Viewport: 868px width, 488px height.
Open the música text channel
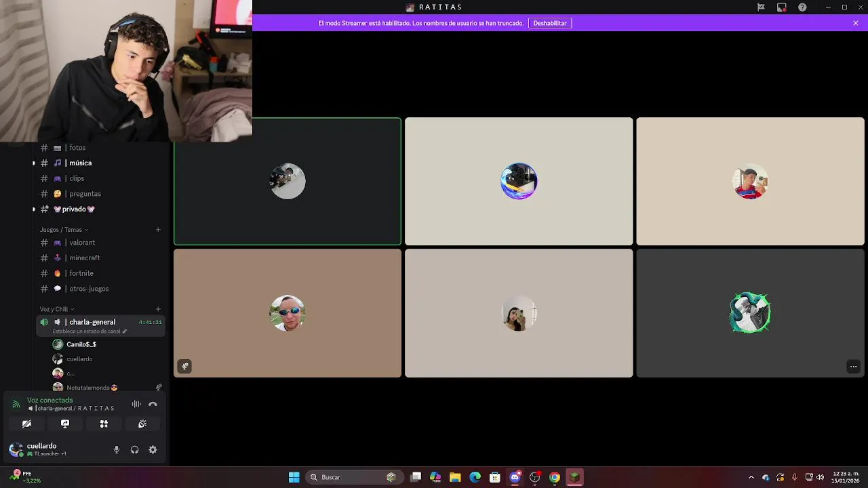click(x=100, y=163)
